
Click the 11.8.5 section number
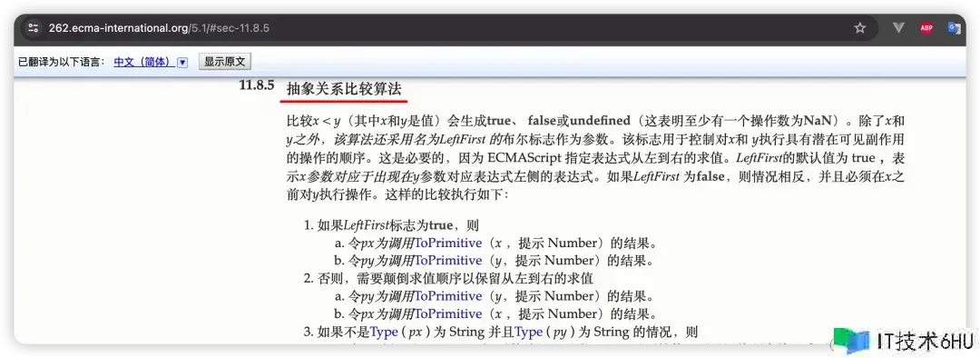[256, 85]
